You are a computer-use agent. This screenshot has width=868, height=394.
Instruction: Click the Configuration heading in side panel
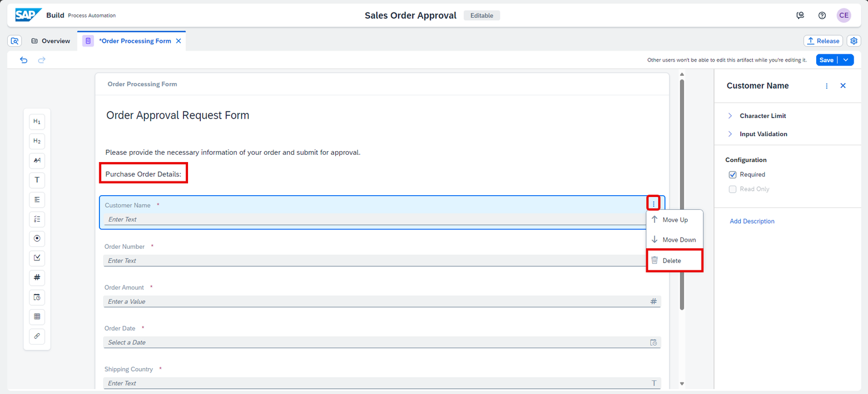click(x=746, y=160)
